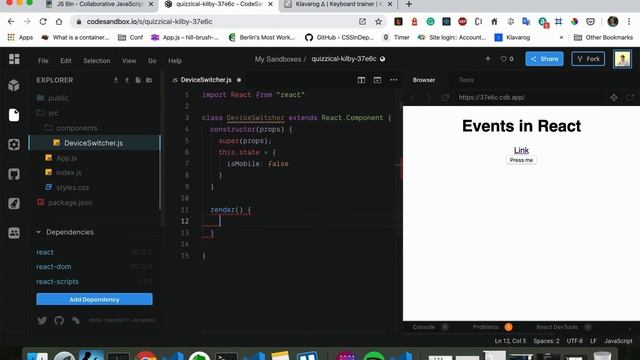Screen dimensions: 640x360
Task: Open the React DevTools panel
Action: pyautogui.click(x=557, y=327)
